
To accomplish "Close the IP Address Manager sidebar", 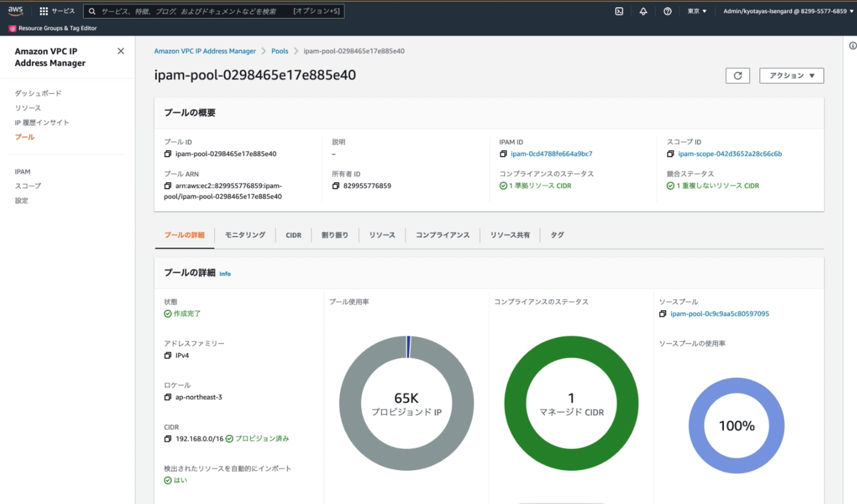I will tap(121, 51).
